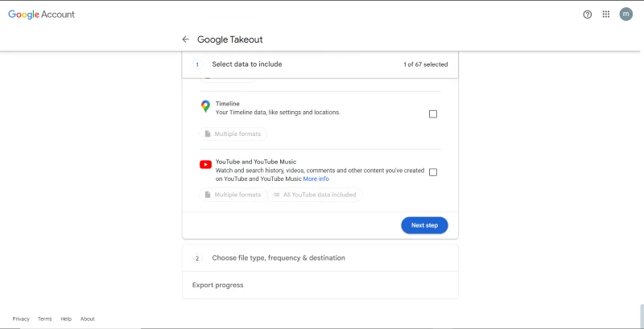Open the Terms footer link
644x329 pixels.
click(45, 319)
